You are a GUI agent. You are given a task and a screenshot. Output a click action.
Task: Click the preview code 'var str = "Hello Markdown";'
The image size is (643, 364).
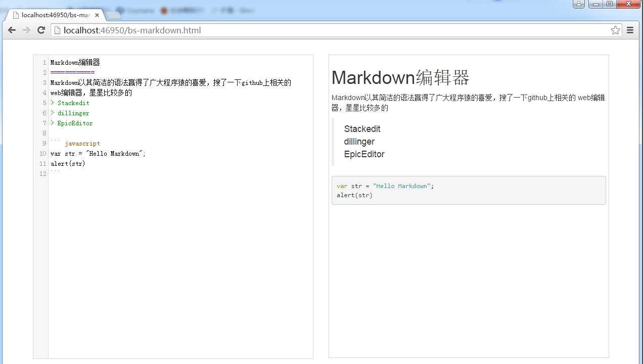(385, 186)
